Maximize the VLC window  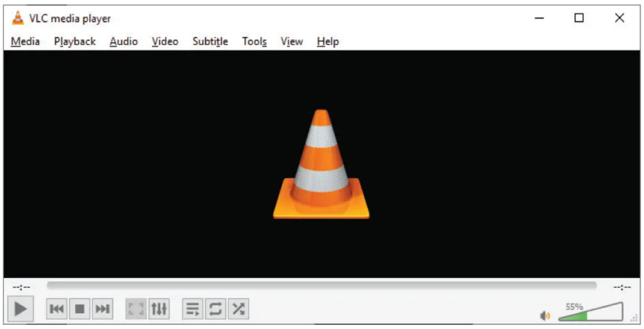point(579,18)
